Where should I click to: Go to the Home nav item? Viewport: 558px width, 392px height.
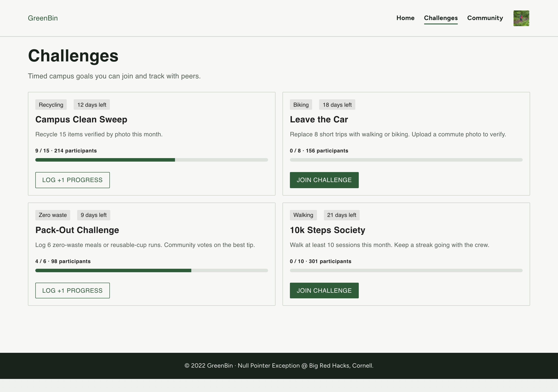click(405, 18)
